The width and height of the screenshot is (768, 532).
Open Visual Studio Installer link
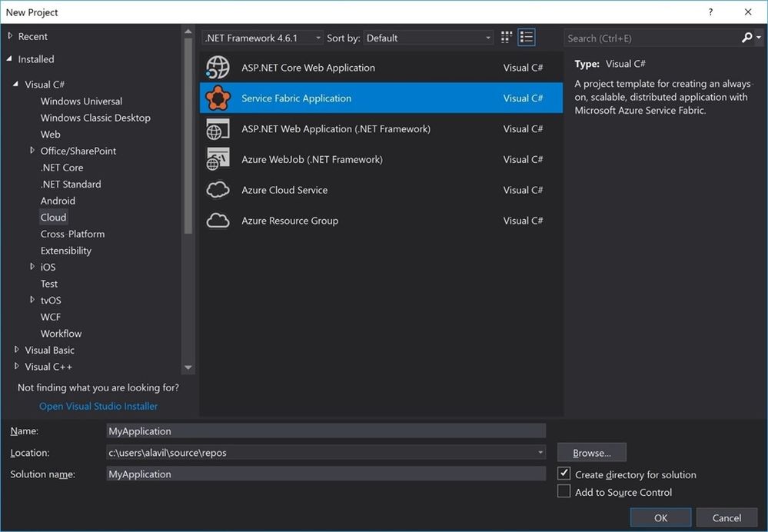click(98, 406)
